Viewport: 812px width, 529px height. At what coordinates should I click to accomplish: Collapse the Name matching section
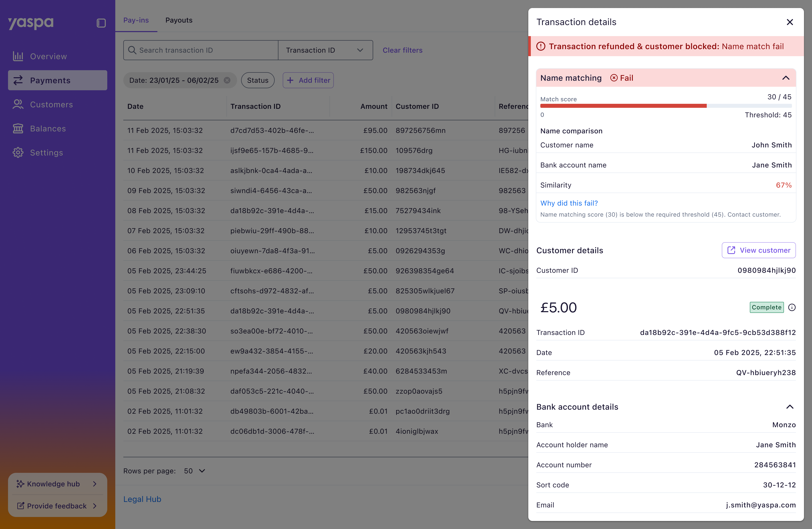tap(785, 78)
